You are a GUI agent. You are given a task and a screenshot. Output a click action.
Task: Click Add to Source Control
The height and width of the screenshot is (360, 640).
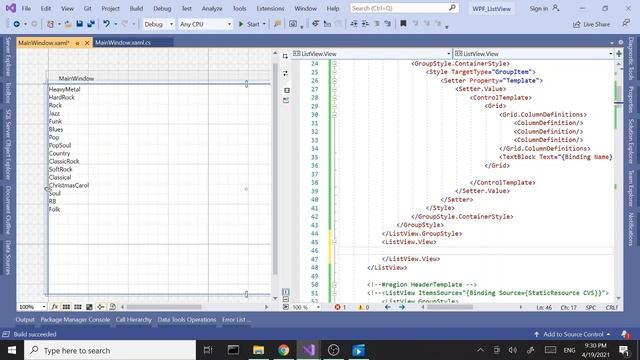coord(572,334)
